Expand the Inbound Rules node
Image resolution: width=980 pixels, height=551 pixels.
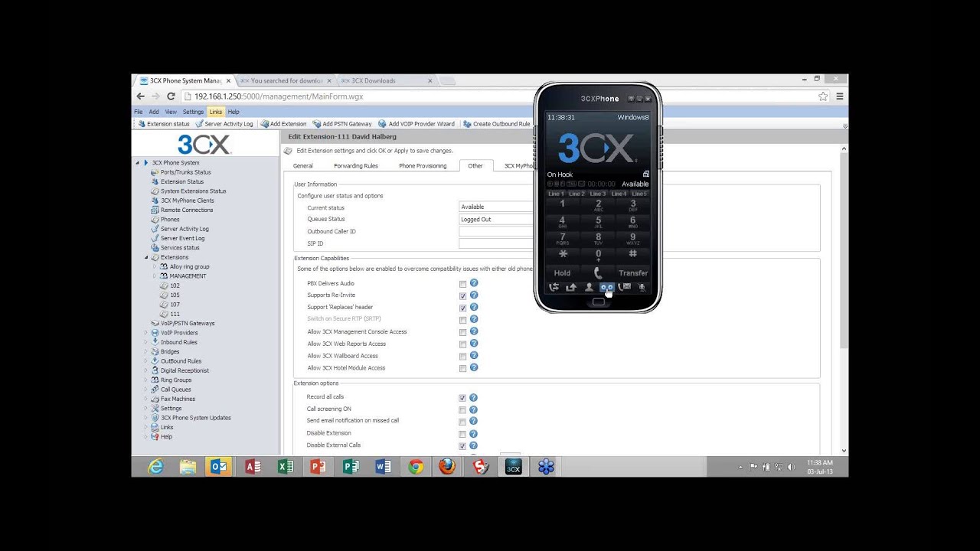tap(146, 342)
